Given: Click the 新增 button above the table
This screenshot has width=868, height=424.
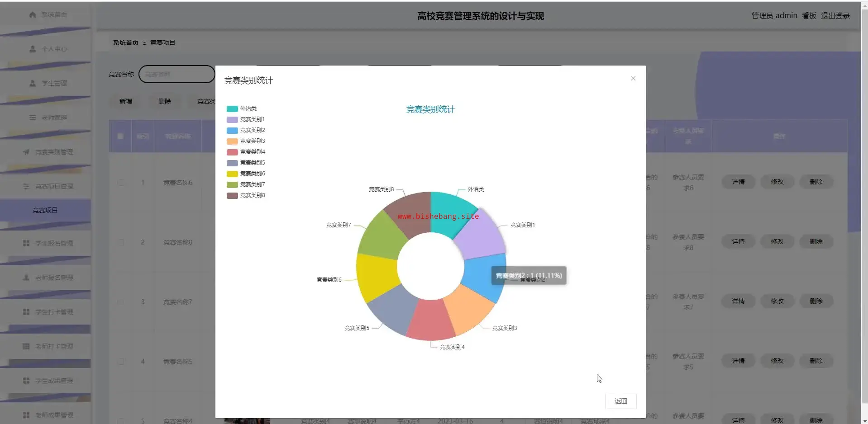Looking at the screenshot, I should point(126,101).
